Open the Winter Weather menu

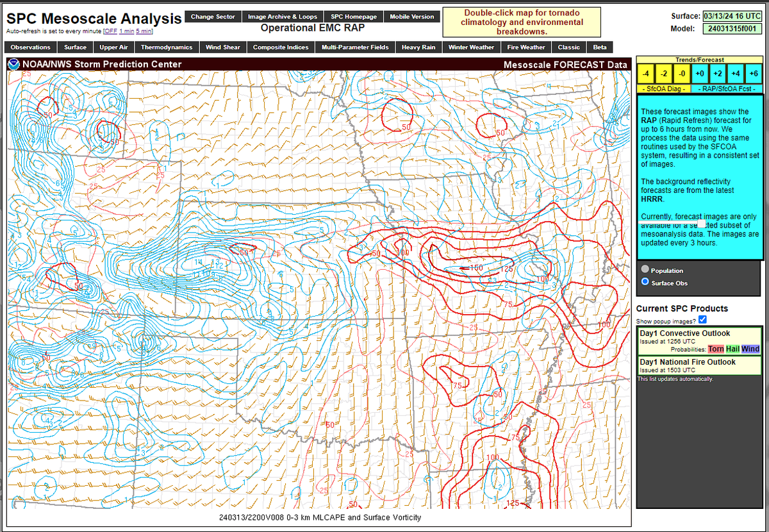point(472,47)
